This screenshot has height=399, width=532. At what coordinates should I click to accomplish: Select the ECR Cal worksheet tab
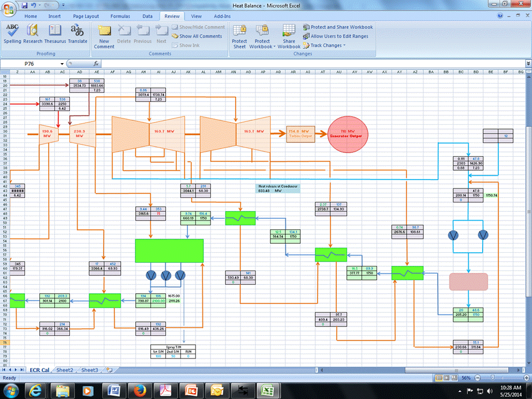pyautogui.click(x=39, y=370)
